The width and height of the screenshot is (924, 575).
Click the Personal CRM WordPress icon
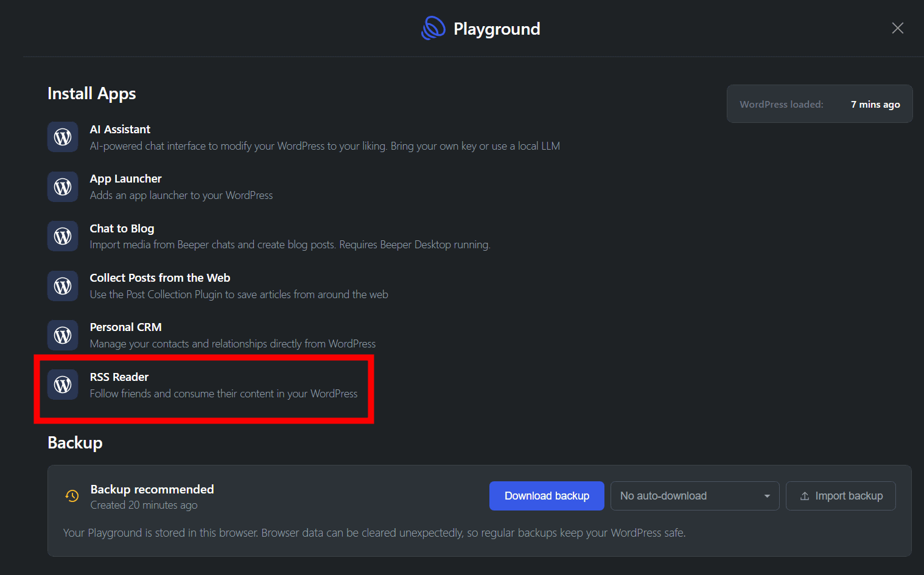click(63, 335)
